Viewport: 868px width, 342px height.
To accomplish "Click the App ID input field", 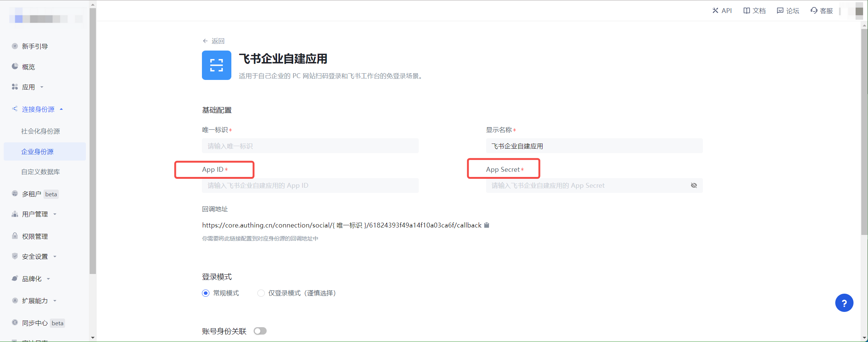I will [310, 185].
